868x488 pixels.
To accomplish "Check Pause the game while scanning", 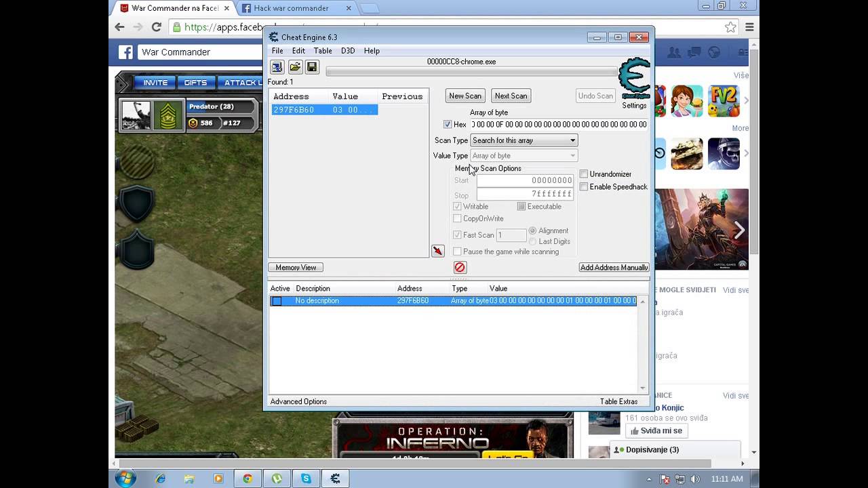I will (457, 251).
